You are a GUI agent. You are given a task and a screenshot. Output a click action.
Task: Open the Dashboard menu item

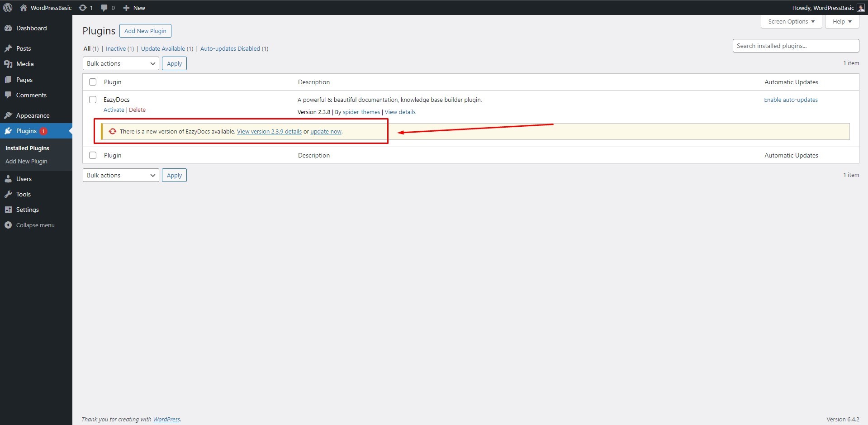36,28
